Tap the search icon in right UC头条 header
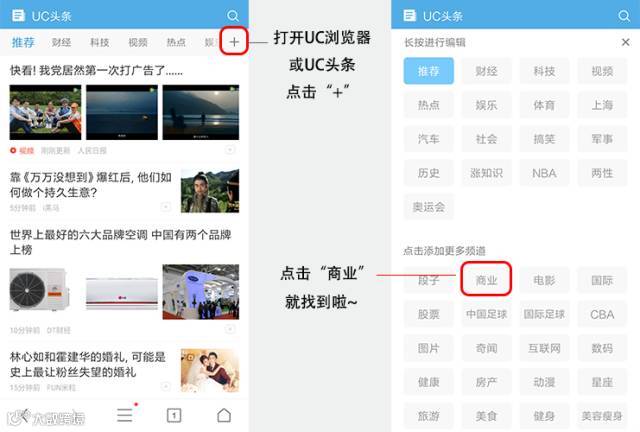640x432 pixels. (624, 16)
